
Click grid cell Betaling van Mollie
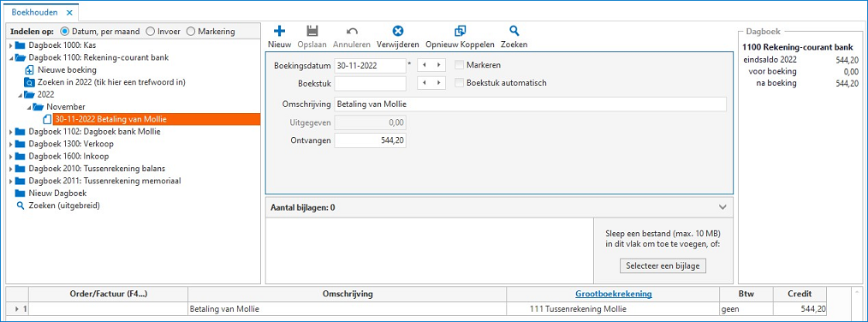pos(347,308)
